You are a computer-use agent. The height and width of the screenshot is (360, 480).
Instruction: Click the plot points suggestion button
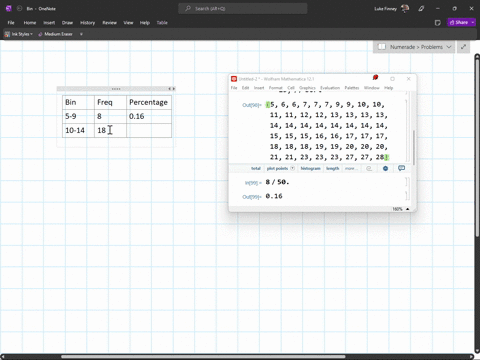277,168
